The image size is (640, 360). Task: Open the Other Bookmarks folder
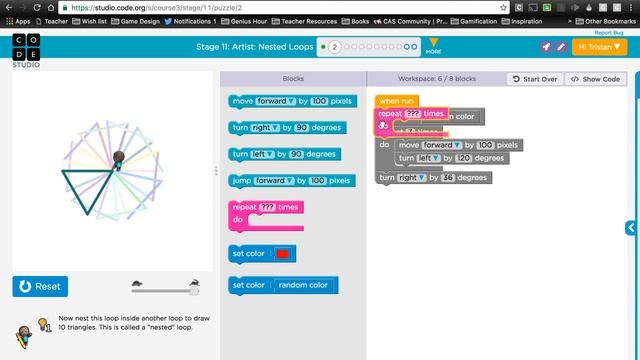click(606, 21)
